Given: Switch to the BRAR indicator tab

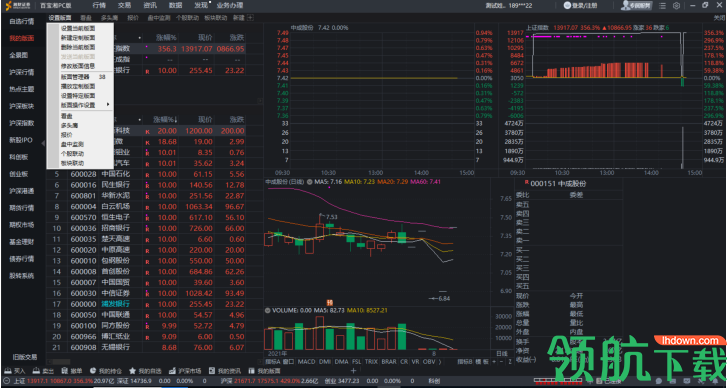Looking at the screenshot, I should click(389, 362).
